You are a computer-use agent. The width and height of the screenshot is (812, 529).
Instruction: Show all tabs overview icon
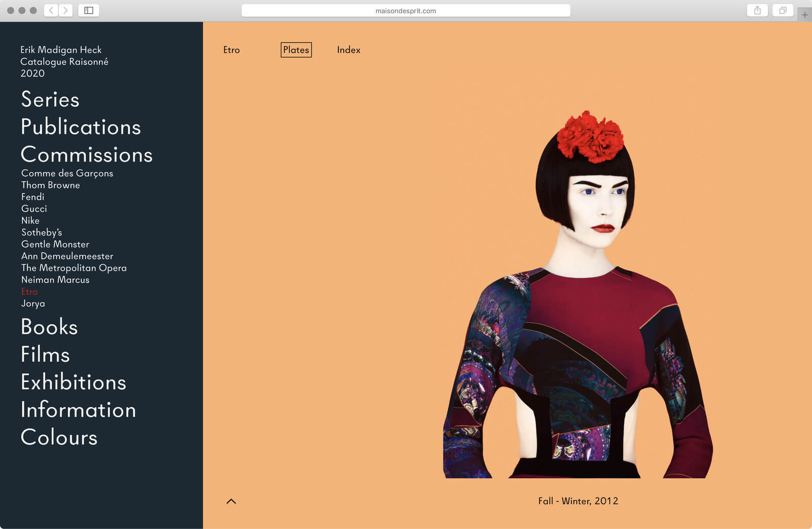click(783, 10)
